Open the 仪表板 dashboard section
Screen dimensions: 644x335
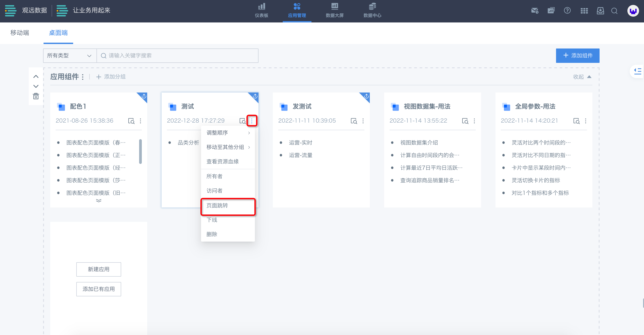(261, 11)
